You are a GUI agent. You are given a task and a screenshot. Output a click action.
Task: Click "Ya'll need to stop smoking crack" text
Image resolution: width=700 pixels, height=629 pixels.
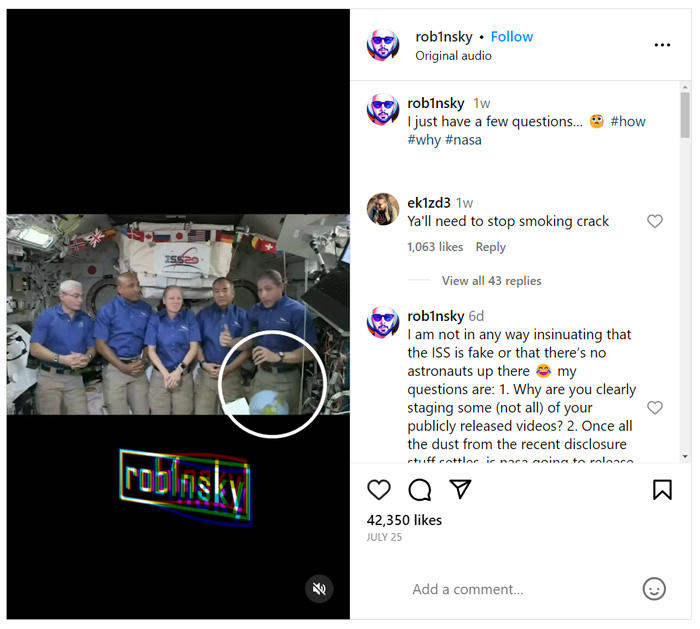pos(508,221)
